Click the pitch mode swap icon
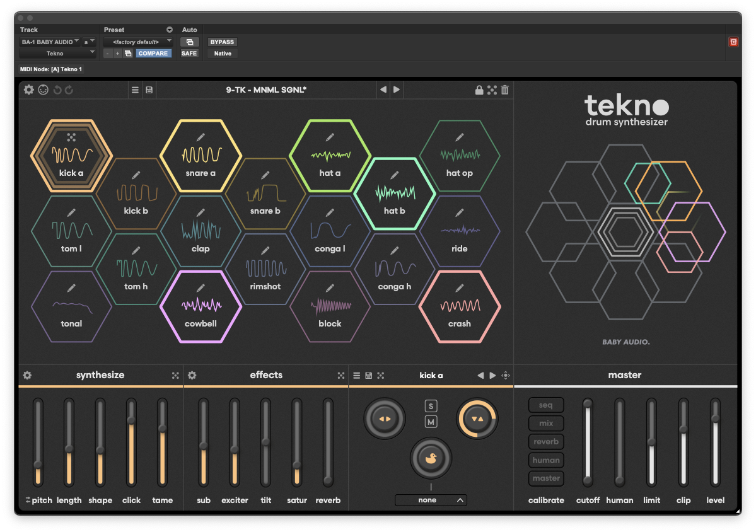The width and height of the screenshot is (756, 532). [28, 500]
